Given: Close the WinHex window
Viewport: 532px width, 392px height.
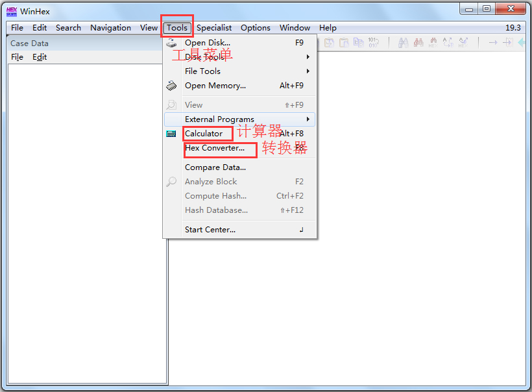Looking at the screenshot, I should 511,9.
